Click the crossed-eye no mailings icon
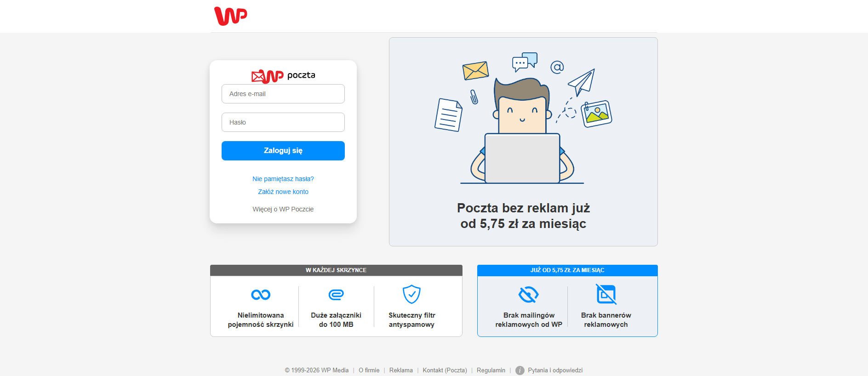Image resolution: width=868 pixels, height=376 pixels. [x=529, y=295]
